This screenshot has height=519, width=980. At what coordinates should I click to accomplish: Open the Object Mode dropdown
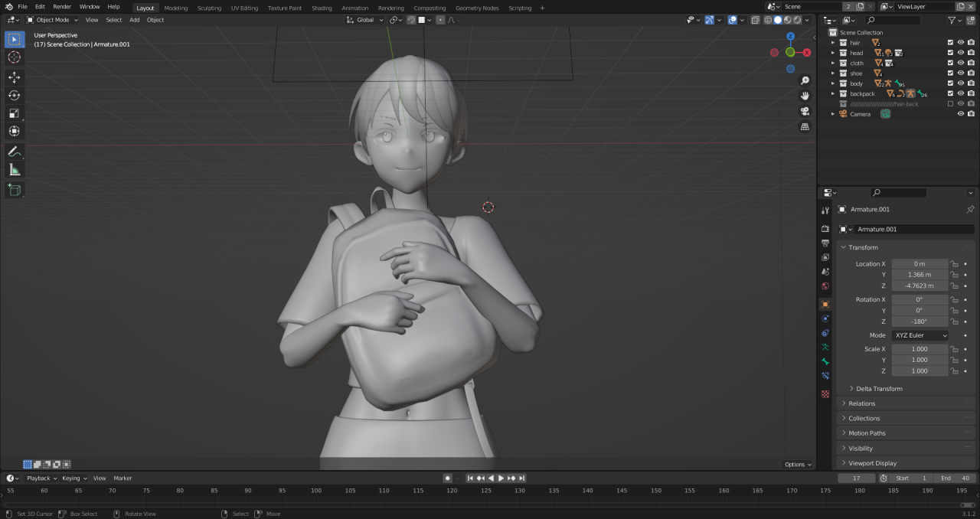click(x=52, y=20)
